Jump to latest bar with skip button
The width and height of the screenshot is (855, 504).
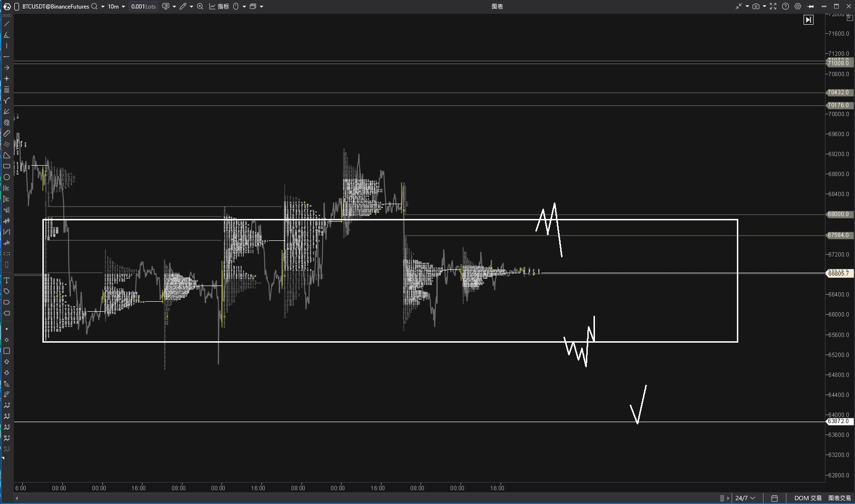coord(808,20)
